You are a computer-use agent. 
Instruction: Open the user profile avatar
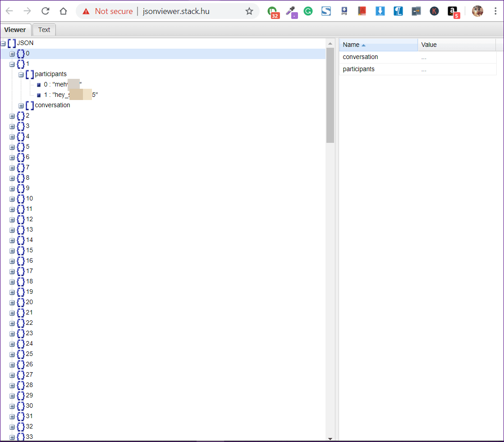pos(477,11)
